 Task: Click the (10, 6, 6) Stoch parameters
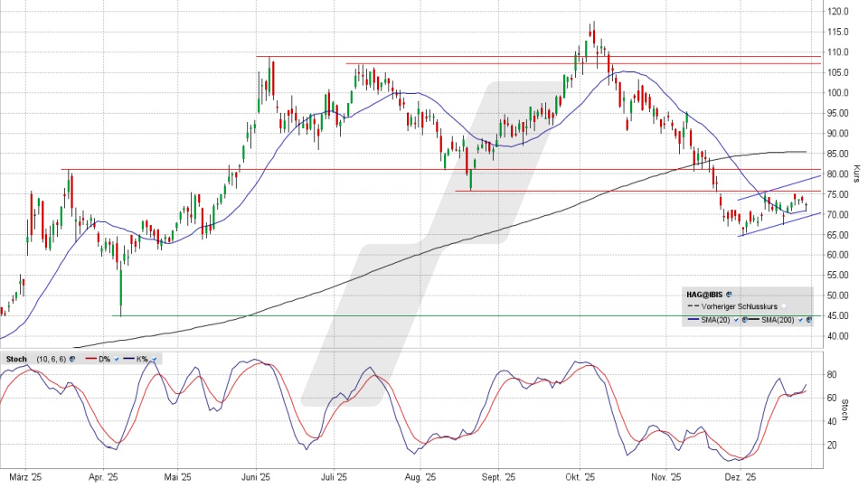pos(50,359)
